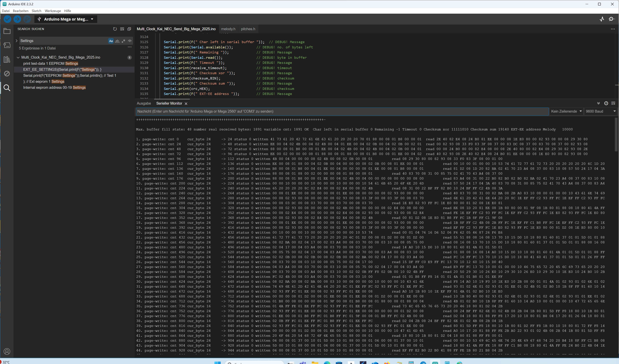This screenshot has height=364, width=619.
Task: Open the search details three-dots menu
Action: click(129, 47)
